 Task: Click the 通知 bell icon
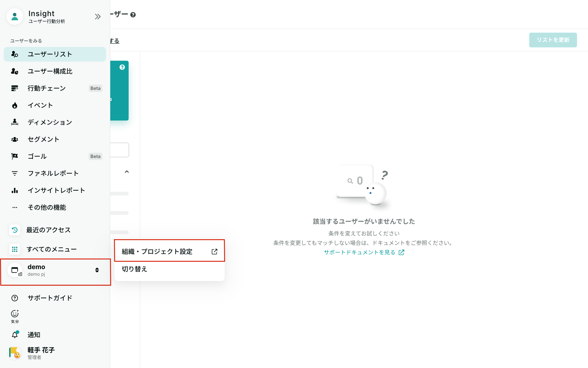coord(15,335)
